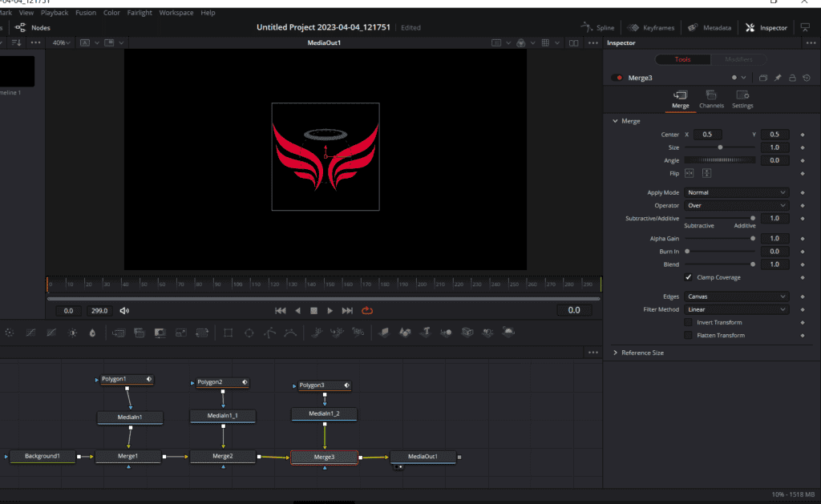This screenshot has width=821, height=504.
Task: Switch viewer to dual view layout
Action: pos(574,43)
